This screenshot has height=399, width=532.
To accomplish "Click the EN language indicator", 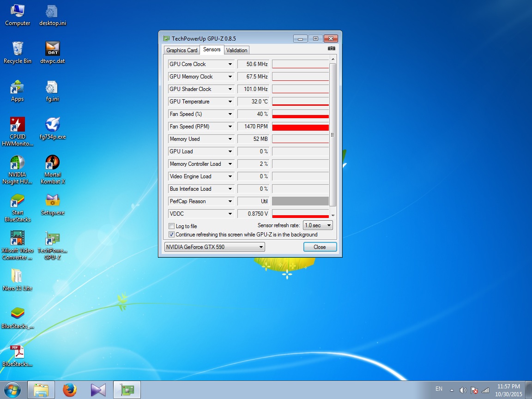I will point(439,389).
